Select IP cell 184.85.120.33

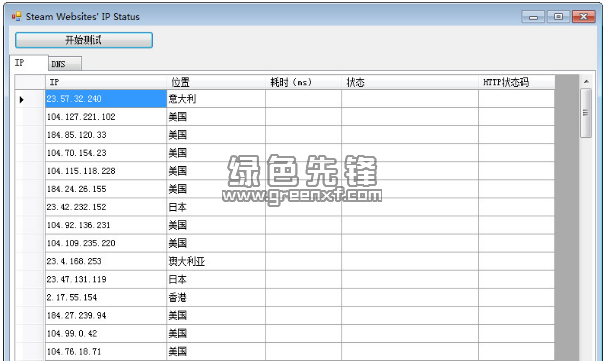coord(106,135)
